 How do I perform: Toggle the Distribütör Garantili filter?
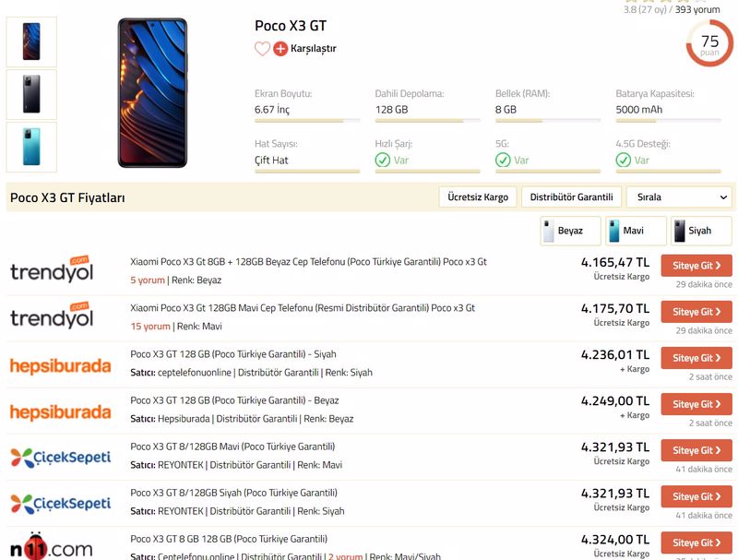pyautogui.click(x=571, y=197)
